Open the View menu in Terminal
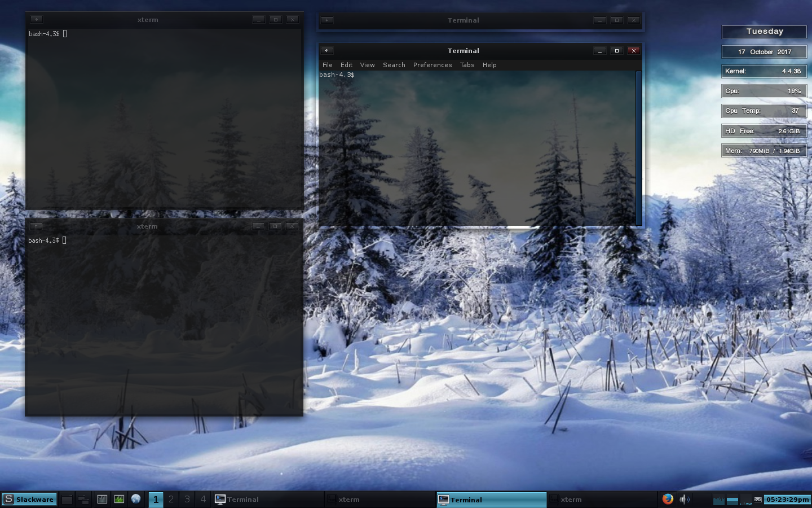Viewport: 812px width, 508px height. coord(367,65)
